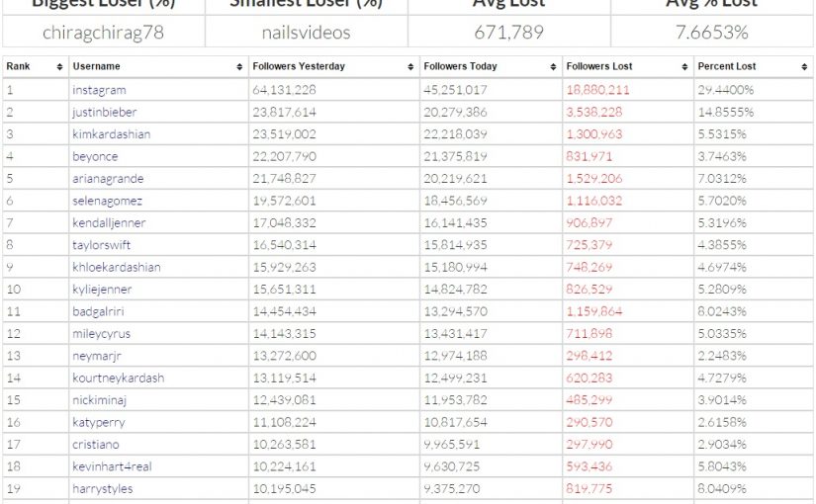The width and height of the screenshot is (816, 504).
Task: Select kendalljenner followers lost 906,897
Action: coord(589,223)
